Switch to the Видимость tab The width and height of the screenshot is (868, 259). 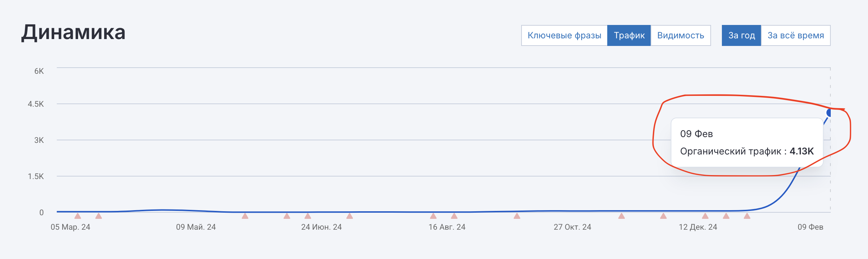680,35
